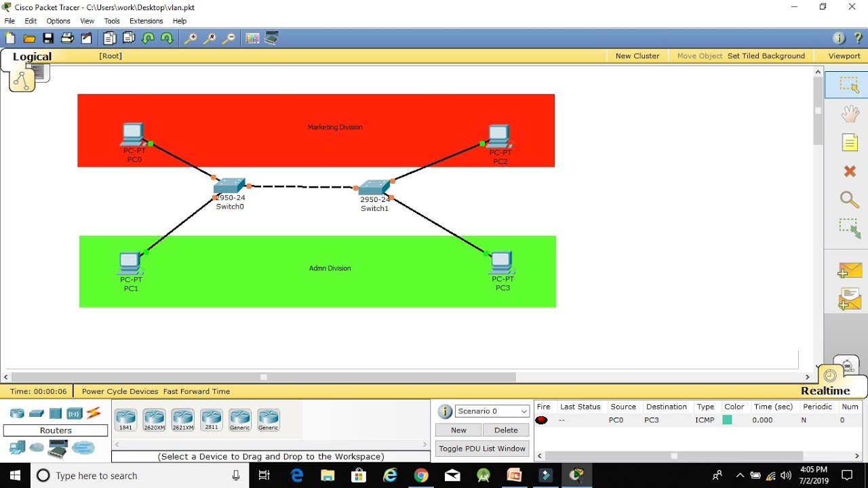Switch to the Logical workspace tab
The height and width of the screenshot is (488, 868).
click(32, 57)
